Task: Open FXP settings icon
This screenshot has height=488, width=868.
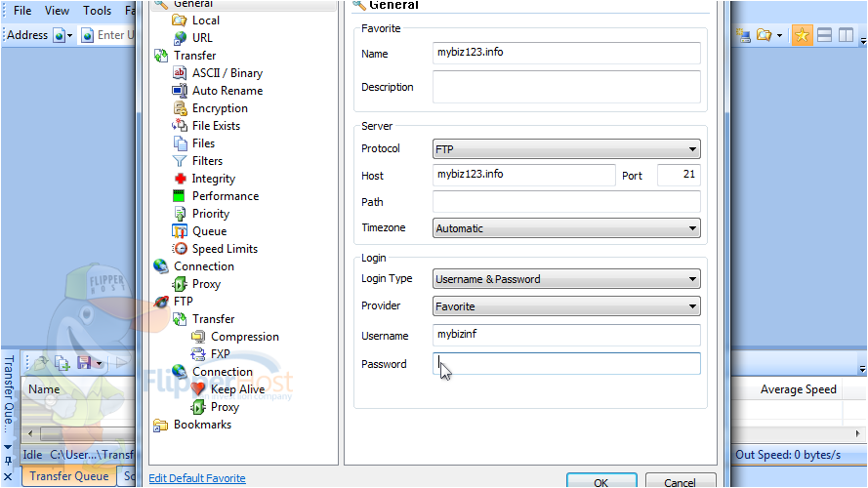Action: [x=198, y=354]
